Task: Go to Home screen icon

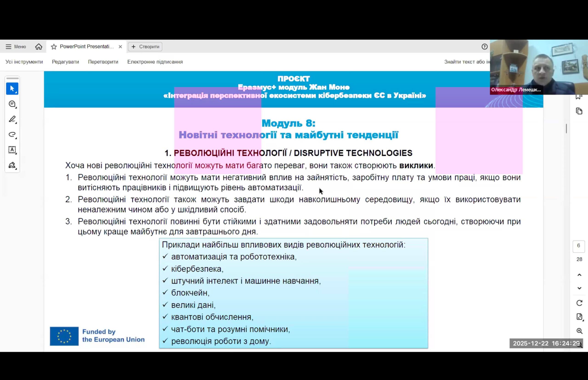Action: [x=39, y=47]
